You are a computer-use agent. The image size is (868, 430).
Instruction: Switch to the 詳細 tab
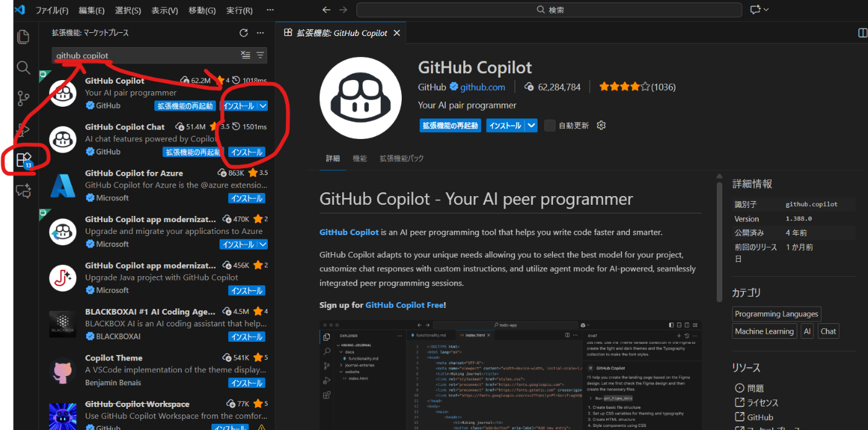[333, 158]
